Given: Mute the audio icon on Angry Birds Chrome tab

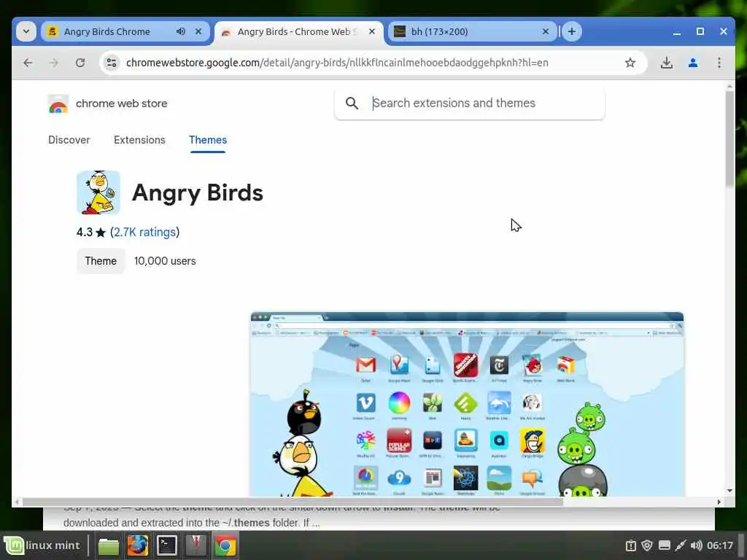Looking at the screenshot, I should (x=181, y=31).
